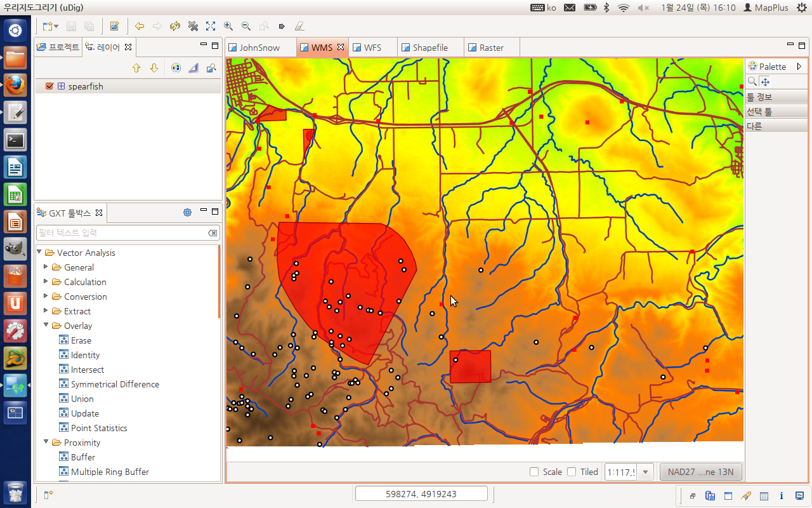
Task: Open the map scale dropdown
Action: 646,472
